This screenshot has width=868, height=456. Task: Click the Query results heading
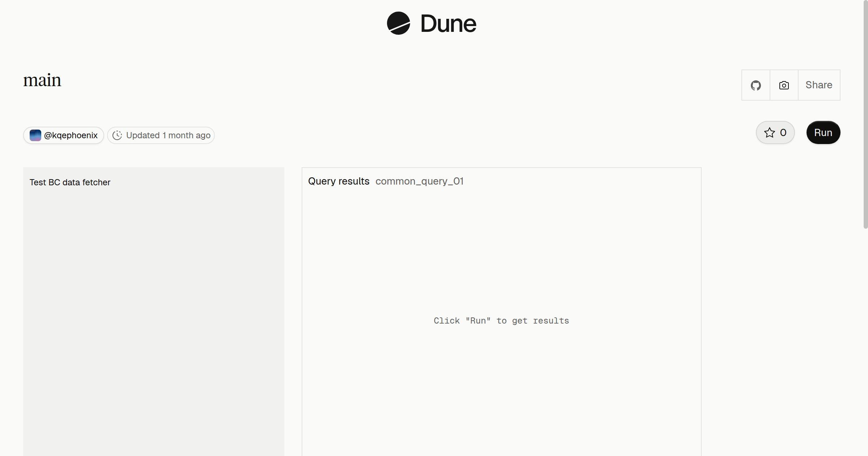coord(339,181)
